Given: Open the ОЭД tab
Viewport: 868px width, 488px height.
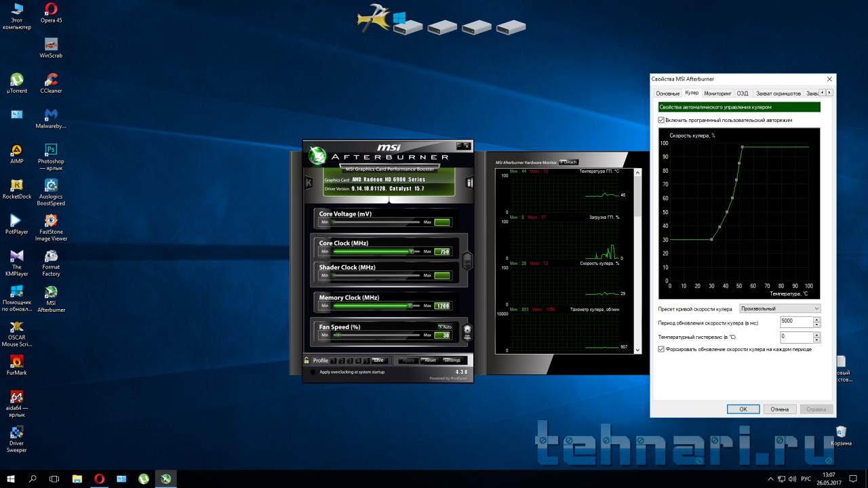Looking at the screenshot, I should tap(743, 94).
